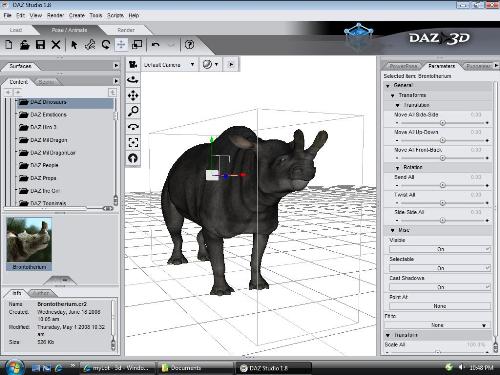This screenshot has width=500, height=375.
Task: Click the Open file folder icon
Action: pos(25,45)
